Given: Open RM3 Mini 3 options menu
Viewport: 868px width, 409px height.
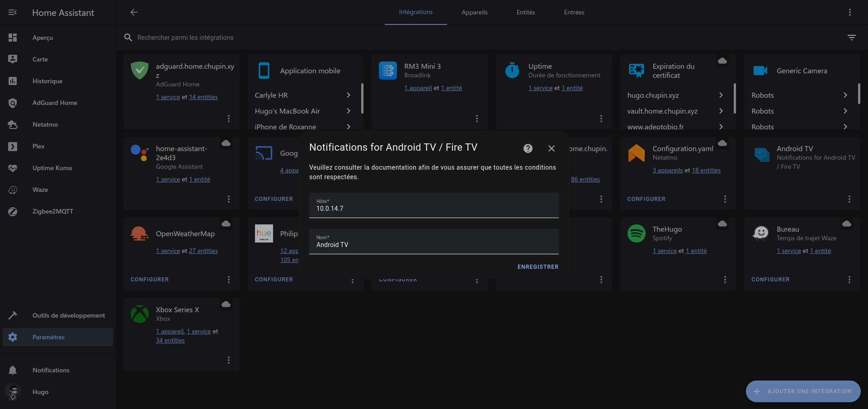Looking at the screenshot, I should click(477, 119).
